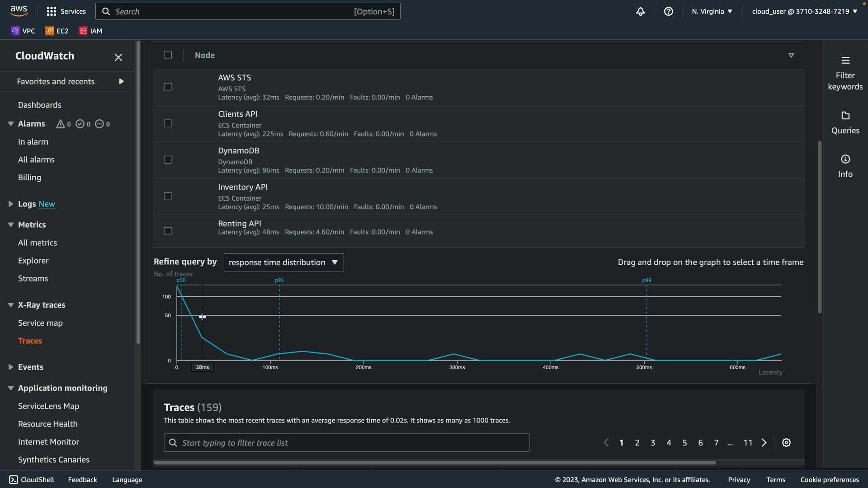
Task: Click the notifications bell icon
Action: (640, 11)
